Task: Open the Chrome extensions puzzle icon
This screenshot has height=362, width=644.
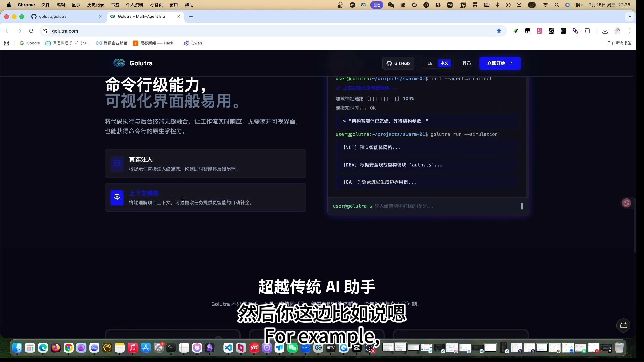Action: (x=587, y=31)
